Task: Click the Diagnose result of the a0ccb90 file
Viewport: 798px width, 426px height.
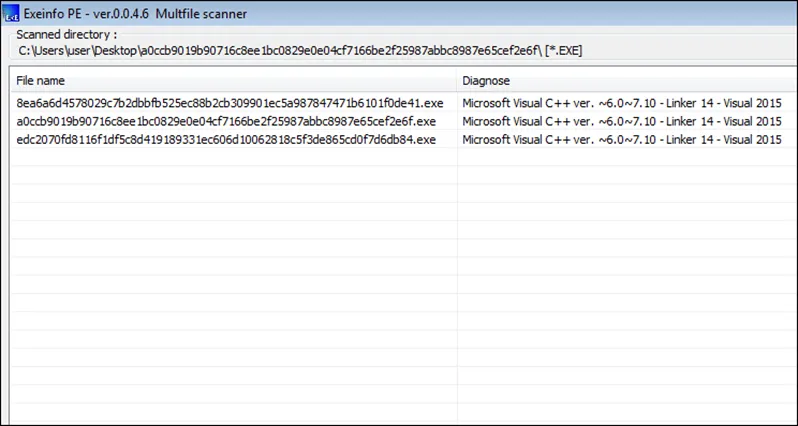Action: [x=621, y=122]
